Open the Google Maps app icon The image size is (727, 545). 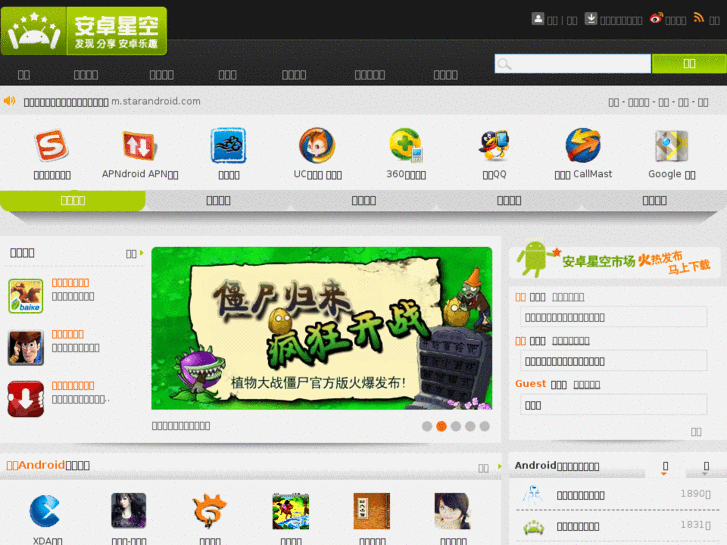671,146
